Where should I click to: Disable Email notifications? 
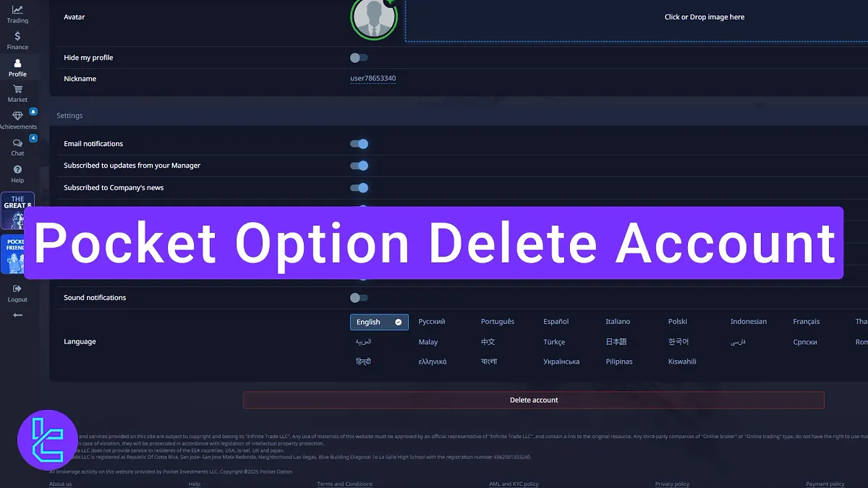(359, 143)
